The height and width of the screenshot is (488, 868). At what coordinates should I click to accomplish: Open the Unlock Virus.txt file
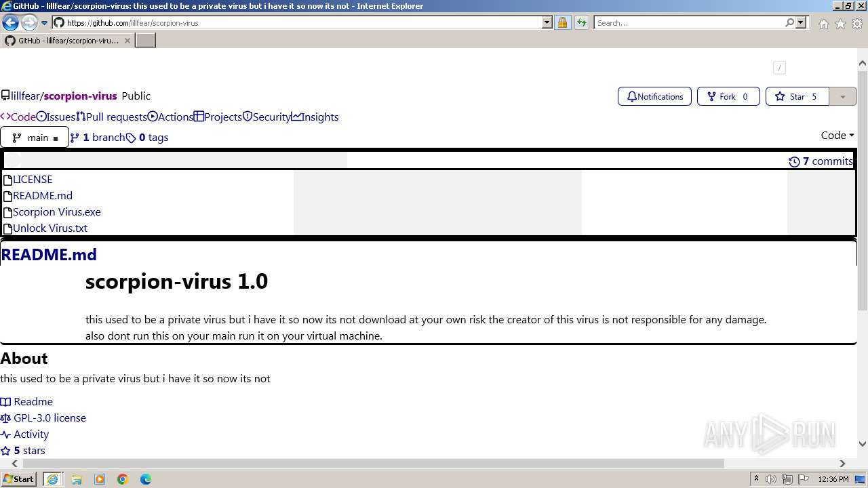50,228
